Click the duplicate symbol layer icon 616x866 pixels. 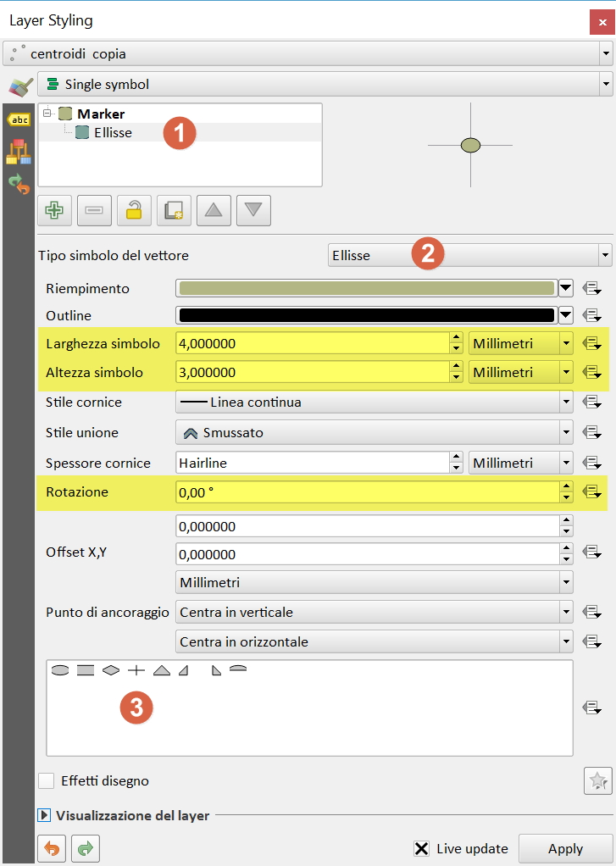pos(174,211)
